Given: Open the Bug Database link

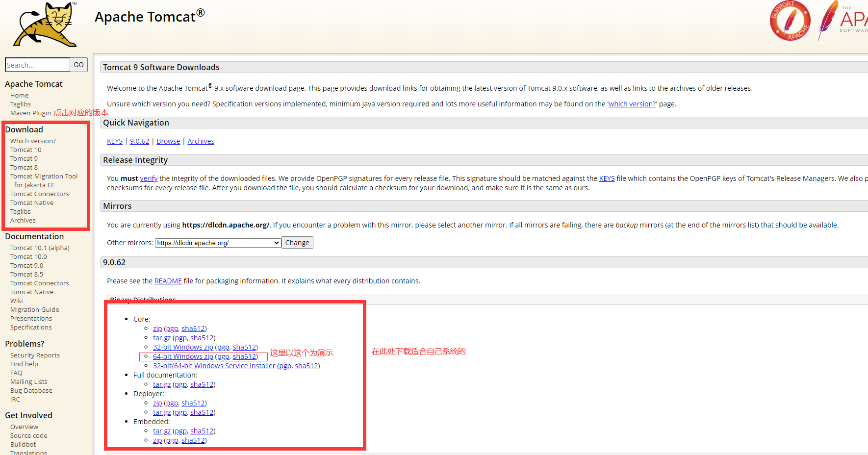Looking at the screenshot, I should click(x=31, y=391).
